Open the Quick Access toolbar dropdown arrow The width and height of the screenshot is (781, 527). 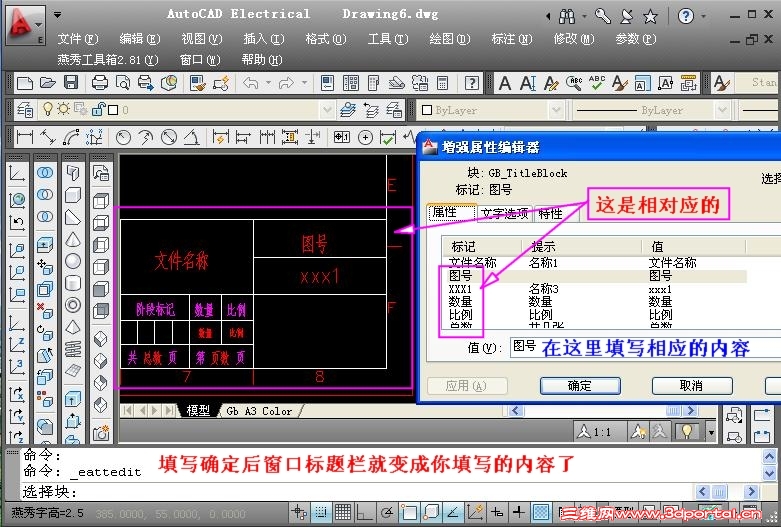pyautogui.click(x=58, y=14)
